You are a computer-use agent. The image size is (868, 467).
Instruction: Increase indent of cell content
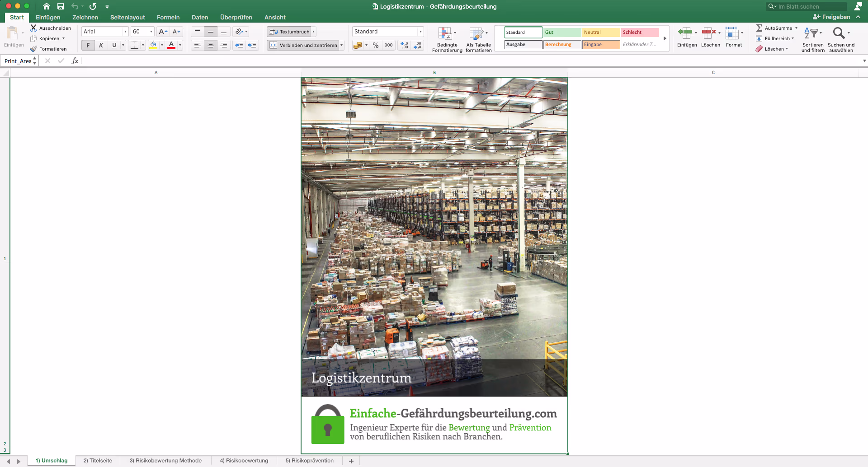pos(252,45)
